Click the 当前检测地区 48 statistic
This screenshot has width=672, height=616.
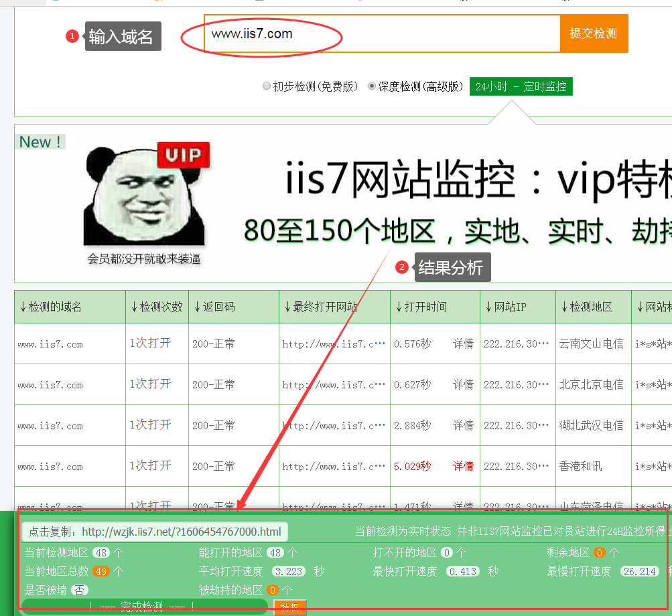[x=74, y=552]
